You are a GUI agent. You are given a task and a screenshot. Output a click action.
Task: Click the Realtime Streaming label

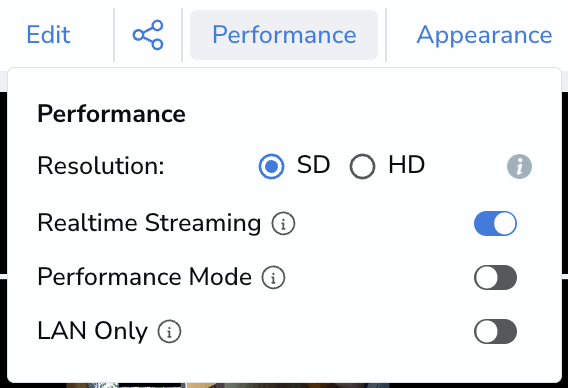click(149, 223)
